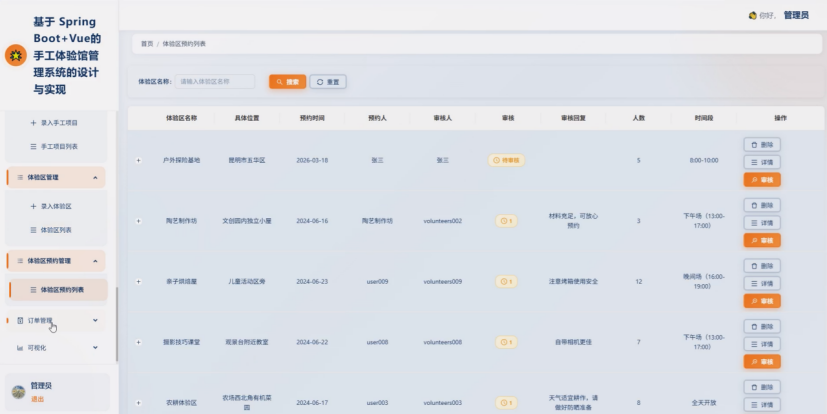
Task: Click the 待审核 status tag
Action: click(x=506, y=160)
